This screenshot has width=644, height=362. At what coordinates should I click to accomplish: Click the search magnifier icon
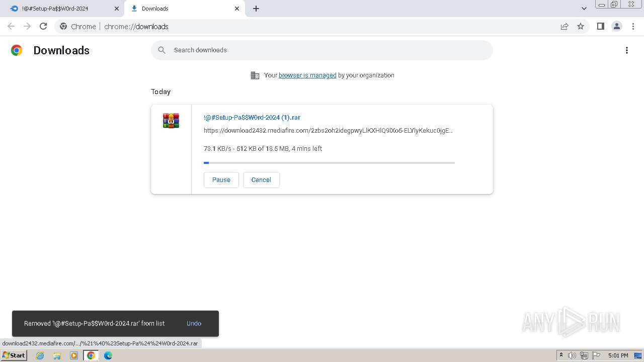pos(162,50)
